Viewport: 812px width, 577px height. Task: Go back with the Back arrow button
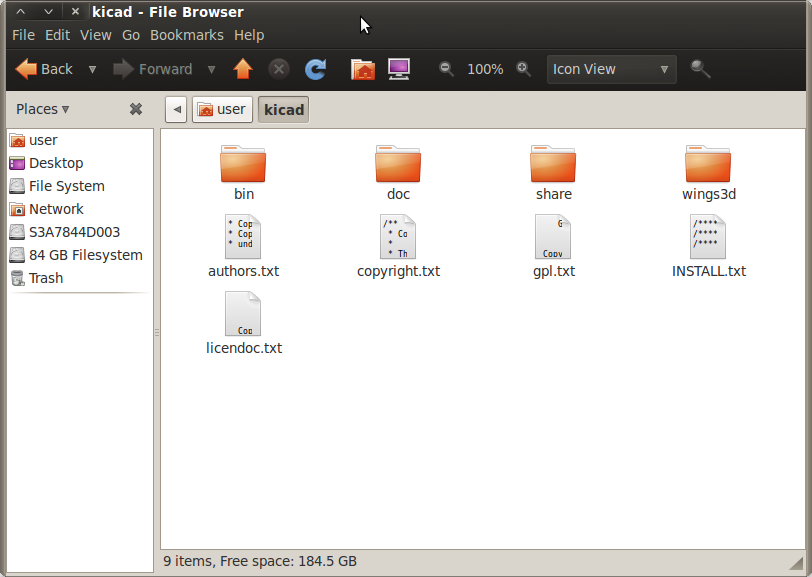pyautogui.click(x=44, y=69)
